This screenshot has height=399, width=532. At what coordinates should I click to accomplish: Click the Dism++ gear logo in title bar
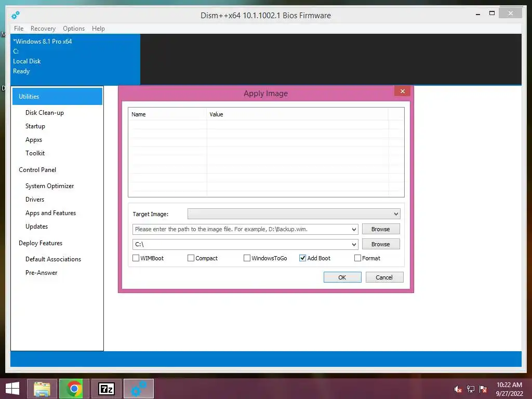16,15
